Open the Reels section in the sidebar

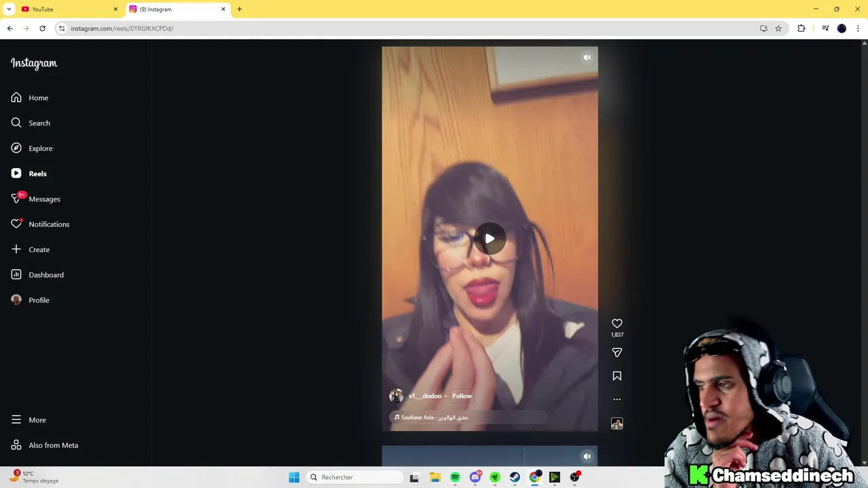pos(29,174)
